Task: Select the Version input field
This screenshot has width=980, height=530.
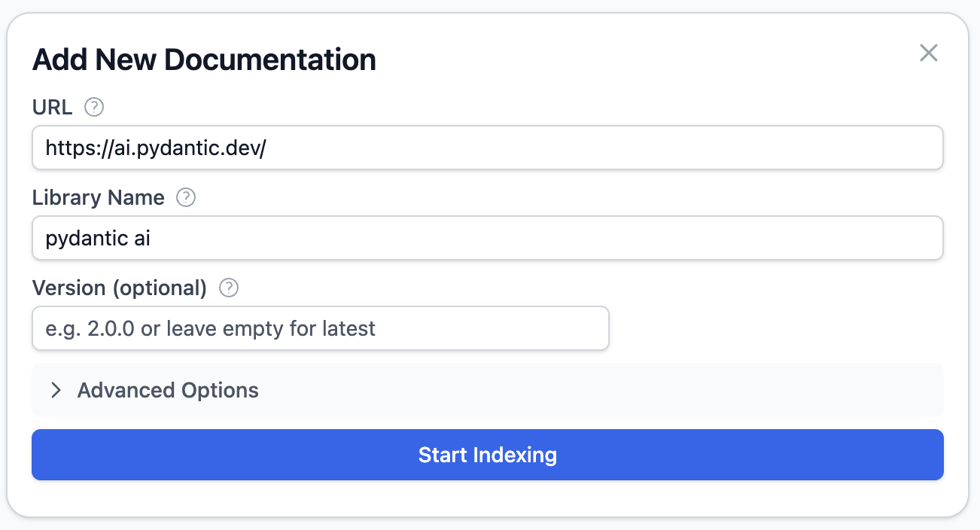Action: [320, 328]
